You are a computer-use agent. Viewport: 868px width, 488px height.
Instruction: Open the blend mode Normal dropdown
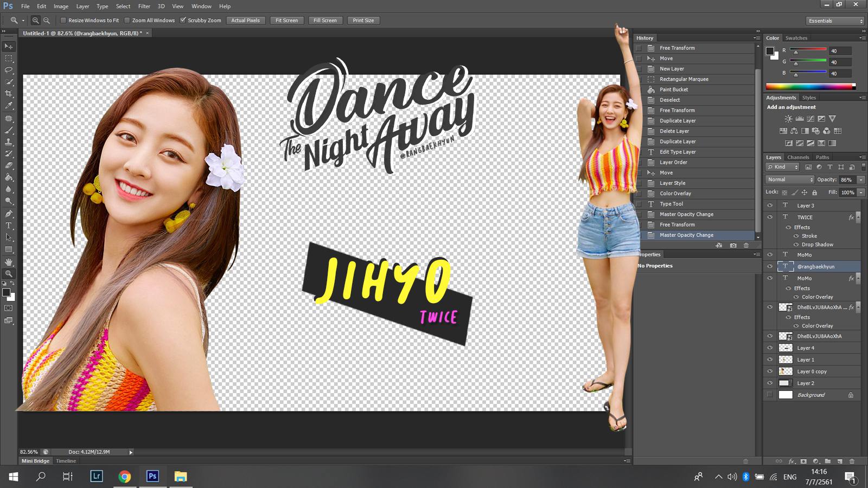pos(790,179)
